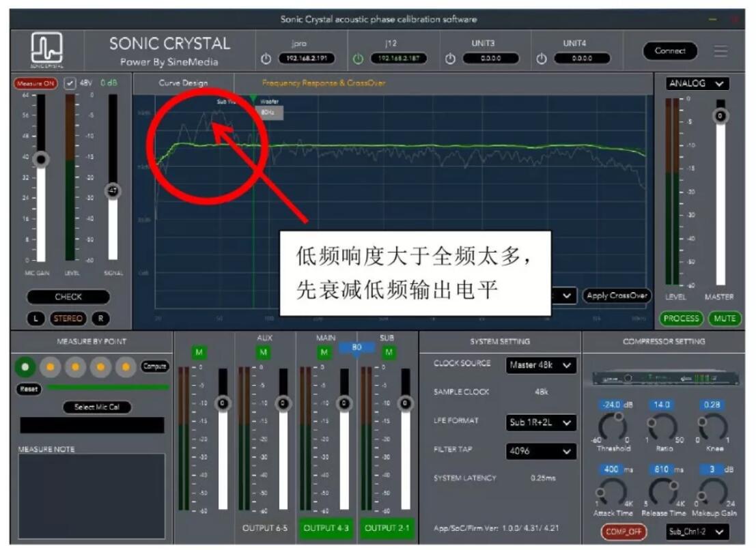Viewport: 756px width, 550px height.
Task: Select the OUTPUT 6-5 tab
Action: coord(265,528)
